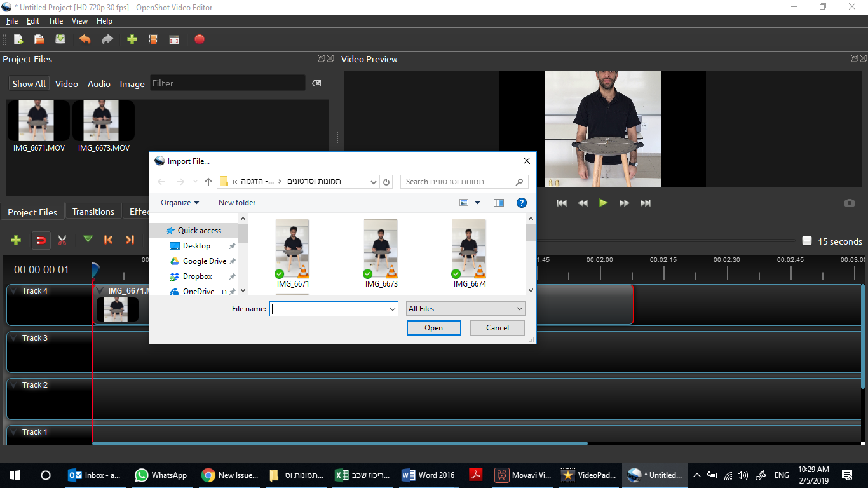This screenshot has height=488, width=868.
Task: Play the video preview
Action: (x=602, y=203)
